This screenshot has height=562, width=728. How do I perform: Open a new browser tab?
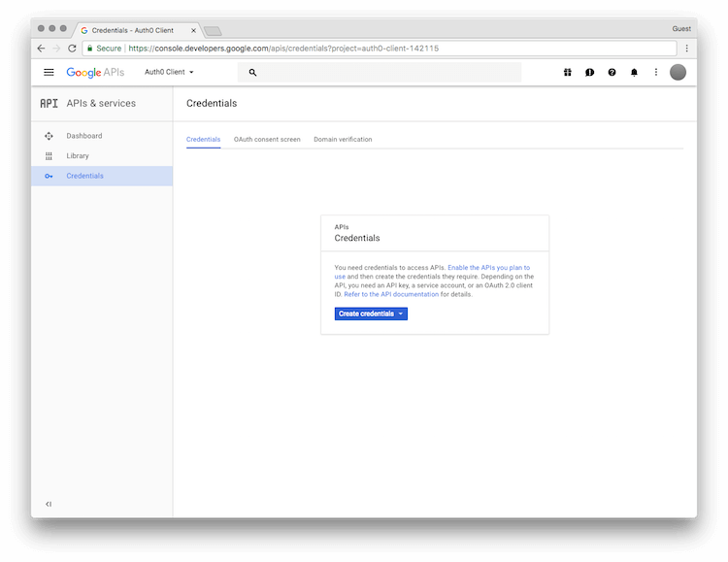[x=213, y=31]
